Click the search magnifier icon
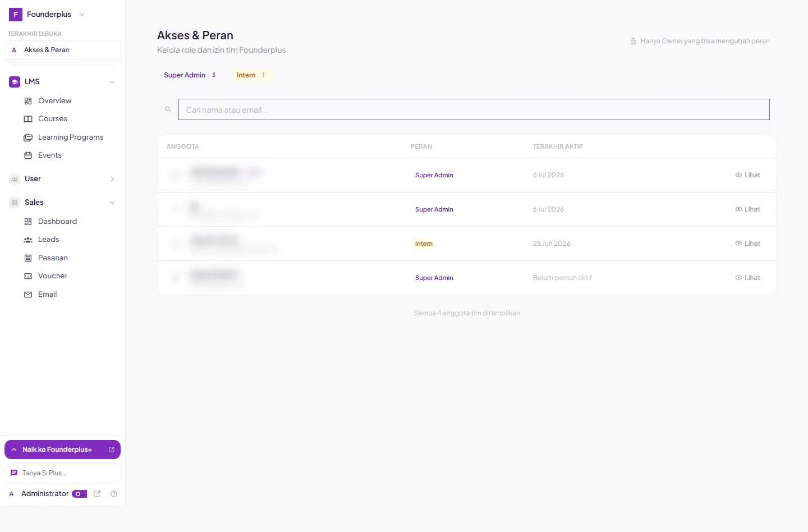The image size is (808, 532). coord(168,109)
